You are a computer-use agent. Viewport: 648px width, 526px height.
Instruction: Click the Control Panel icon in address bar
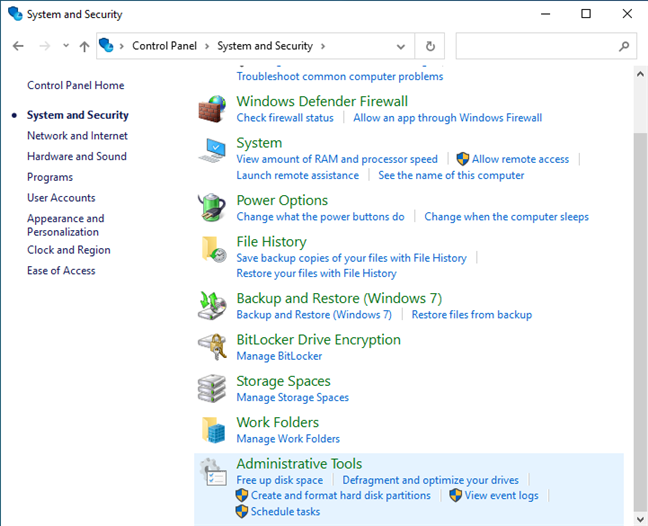[107, 45]
